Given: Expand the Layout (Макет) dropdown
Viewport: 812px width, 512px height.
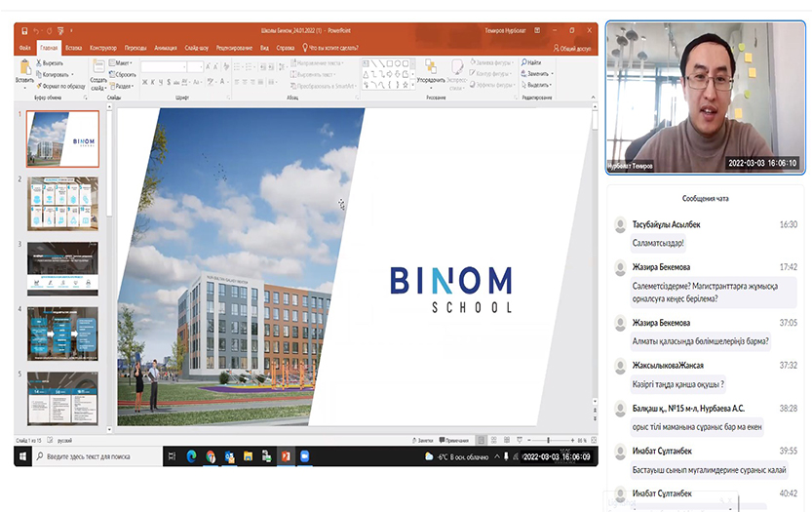Looking at the screenshot, I should pyautogui.click(x=123, y=62).
